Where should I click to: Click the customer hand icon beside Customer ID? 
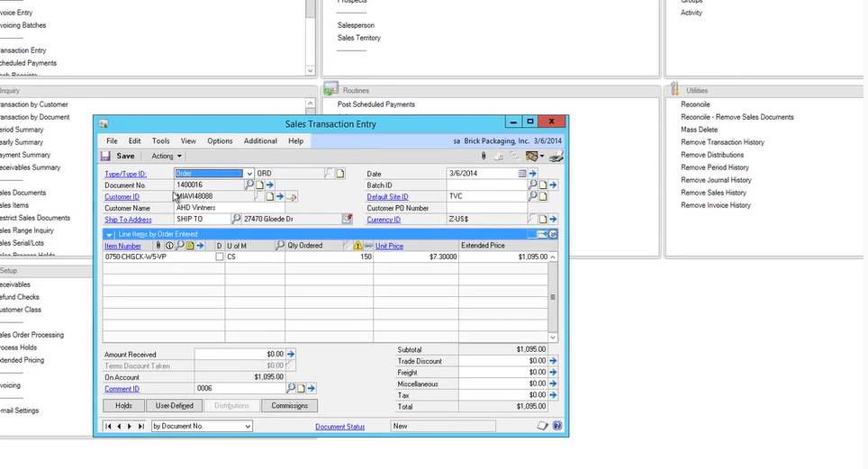[x=291, y=196]
